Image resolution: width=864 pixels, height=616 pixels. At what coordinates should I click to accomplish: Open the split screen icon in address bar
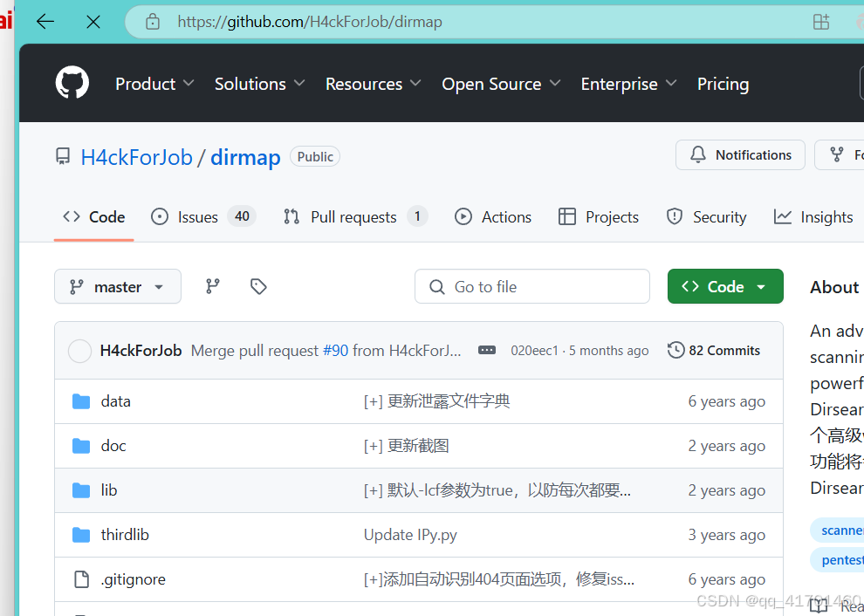[821, 22]
